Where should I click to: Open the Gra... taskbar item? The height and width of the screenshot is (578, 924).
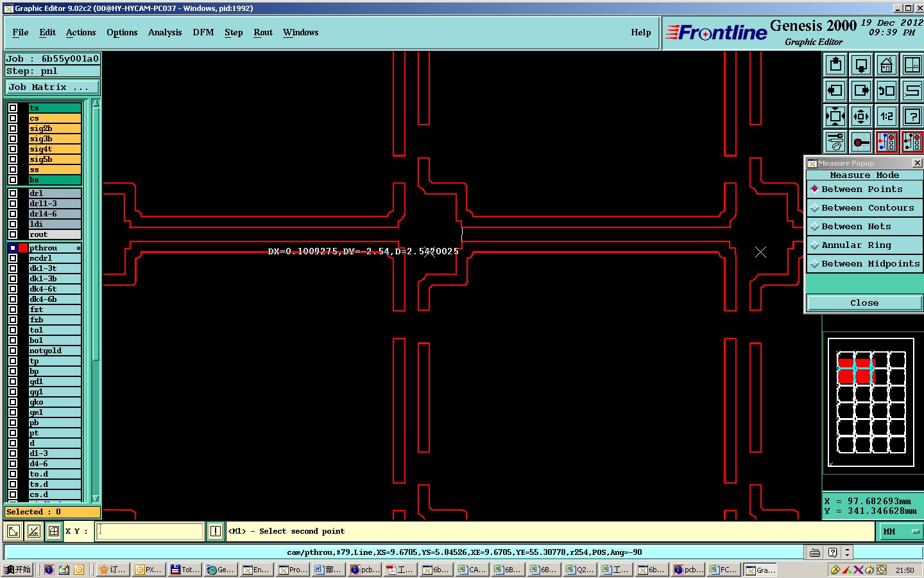click(760, 570)
